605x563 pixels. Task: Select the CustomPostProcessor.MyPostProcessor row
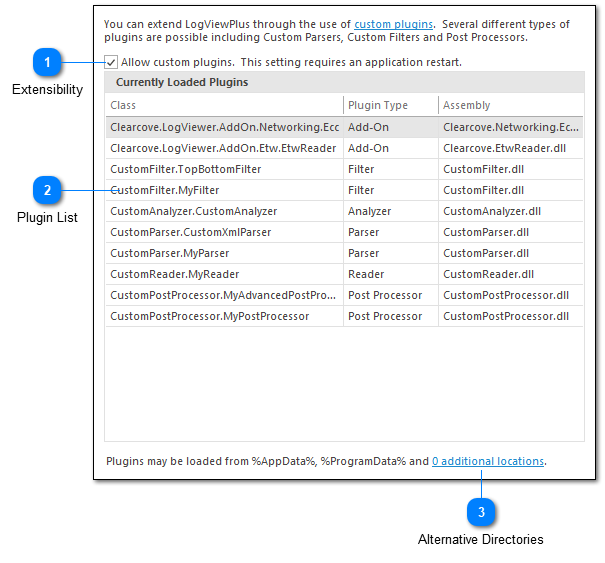(x=344, y=316)
